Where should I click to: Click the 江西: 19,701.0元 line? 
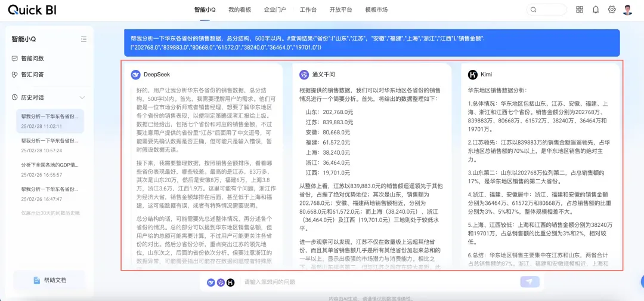click(328, 173)
